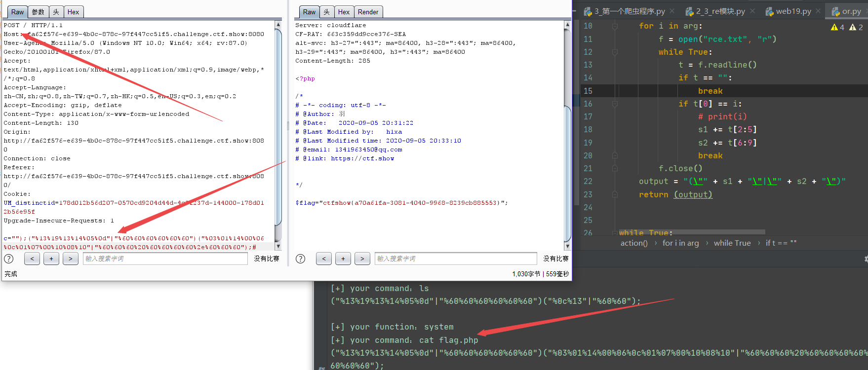
Task: Click the next match '>' button in request panel
Action: coord(71,259)
